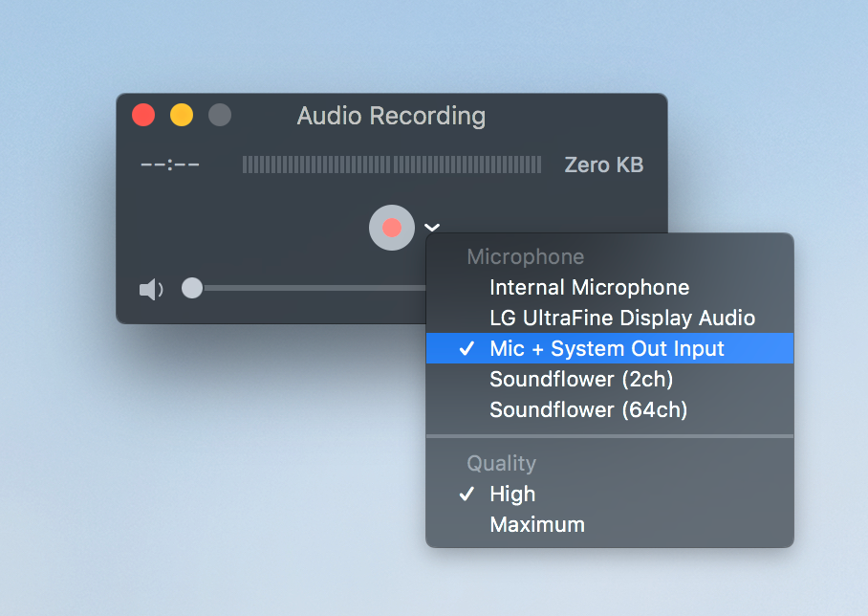
Task: Click the audio level meter
Action: coord(392,165)
